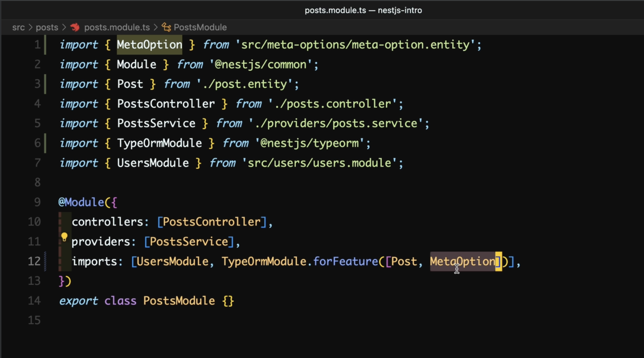
Task: Click TypeOrmModule import on line 6
Action: (x=159, y=143)
